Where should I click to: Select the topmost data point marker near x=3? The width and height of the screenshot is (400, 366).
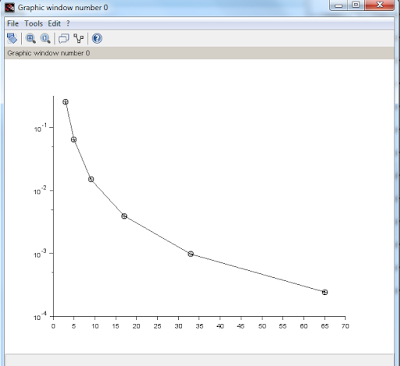pos(66,102)
